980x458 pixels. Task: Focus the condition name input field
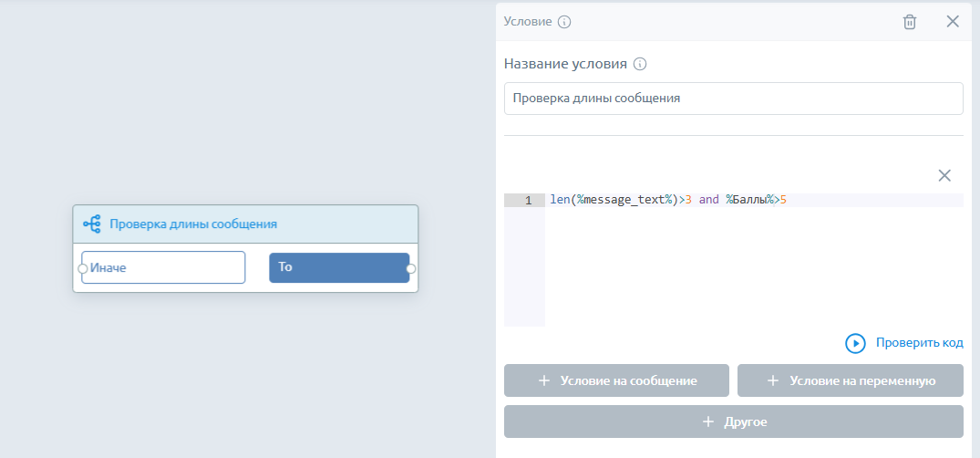tap(733, 99)
